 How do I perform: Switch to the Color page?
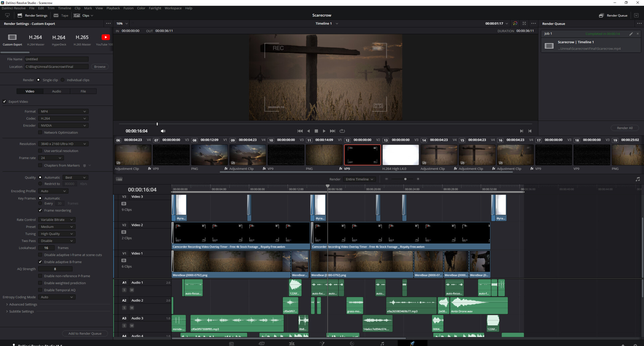coord(352,343)
